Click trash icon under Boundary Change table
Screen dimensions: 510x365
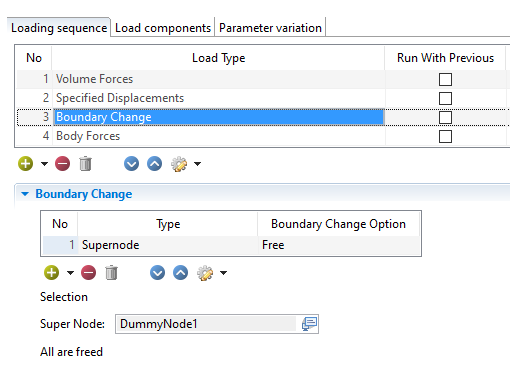111,273
